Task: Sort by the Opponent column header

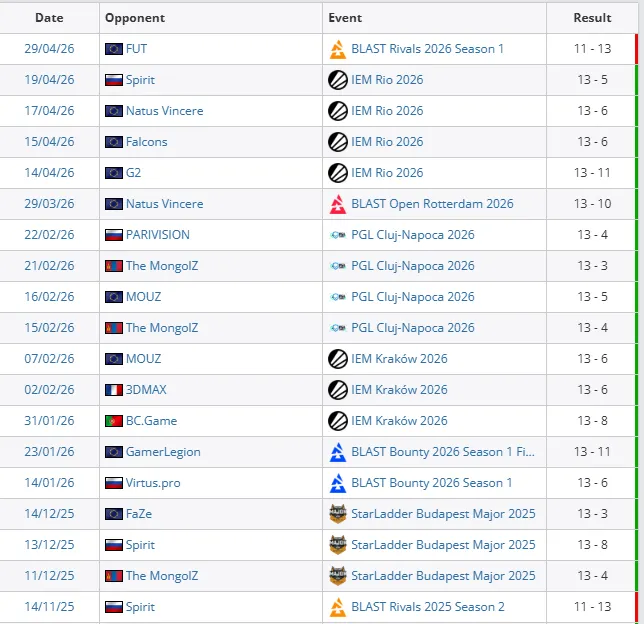Action: coord(135,18)
